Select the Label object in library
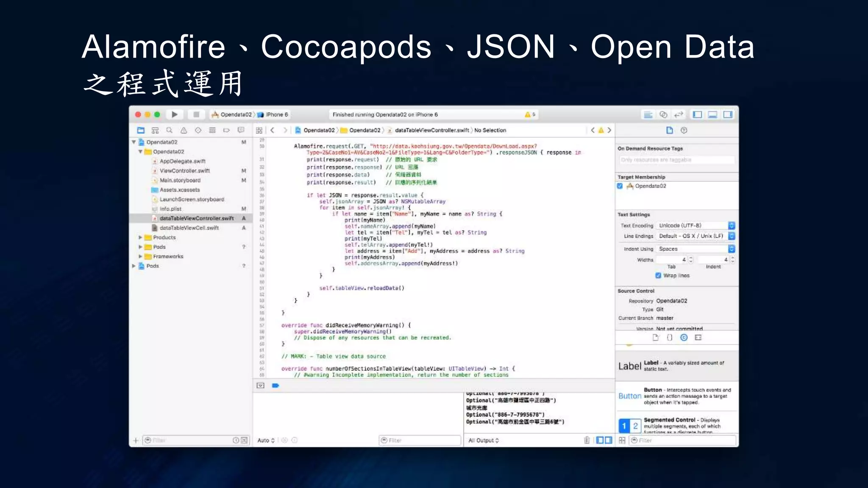 [x=676, y=366]
